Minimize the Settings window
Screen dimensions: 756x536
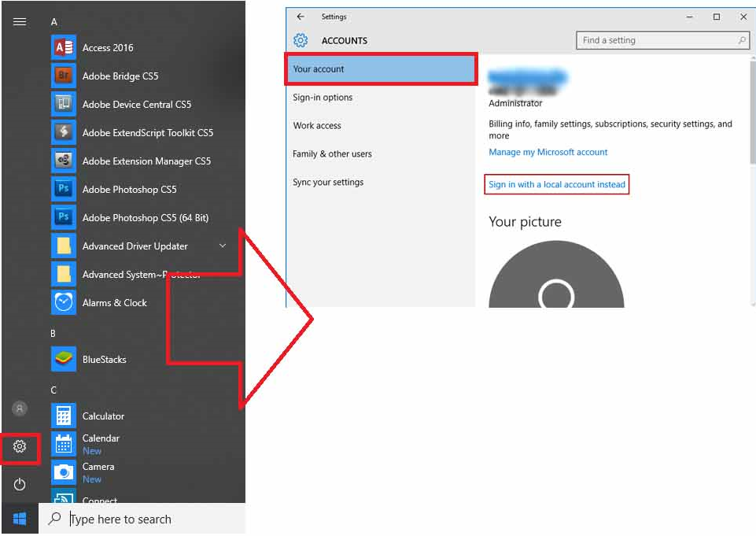(x=689, y=17)
